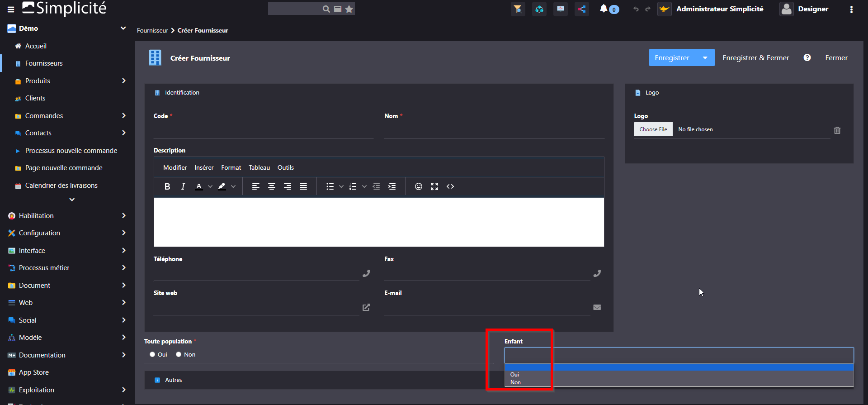Viewport: 868px width, 405px height.
Task: Open the Enregistrer dropdown arrow
Action: pyautogui.click(x=705, y=57)
